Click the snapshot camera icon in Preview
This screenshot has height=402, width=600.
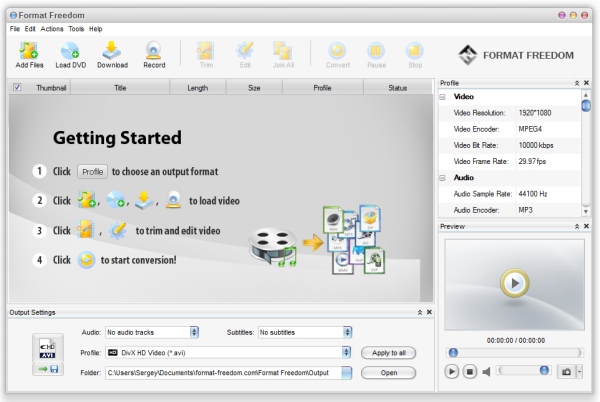coord(566,371)
